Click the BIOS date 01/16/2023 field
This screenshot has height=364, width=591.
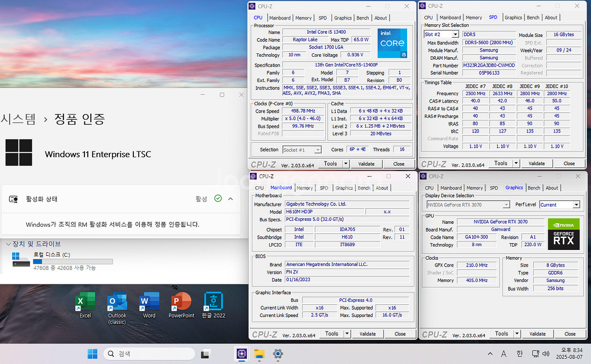(347, 280)
